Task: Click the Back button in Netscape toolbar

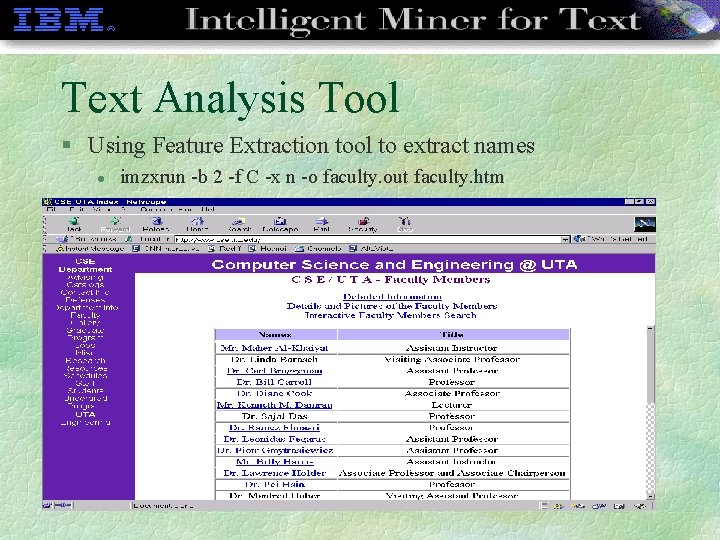Action: click(x=74, y=225)
